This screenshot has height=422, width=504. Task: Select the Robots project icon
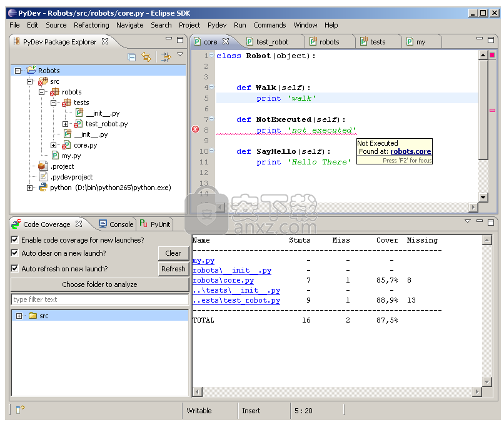tap(31, 70)
